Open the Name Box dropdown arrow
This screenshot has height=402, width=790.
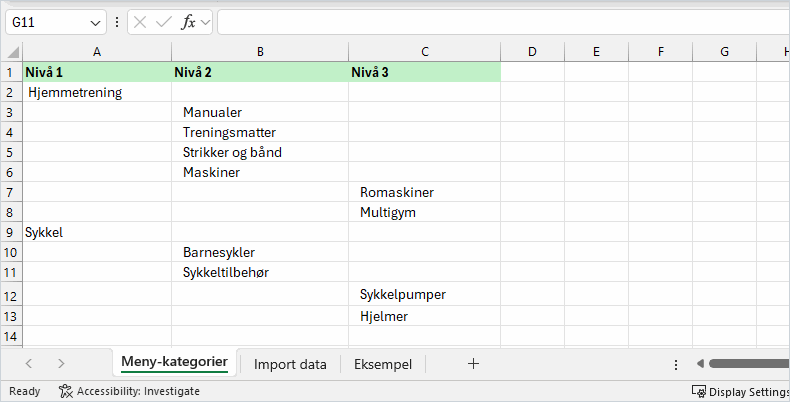(96, 22)
